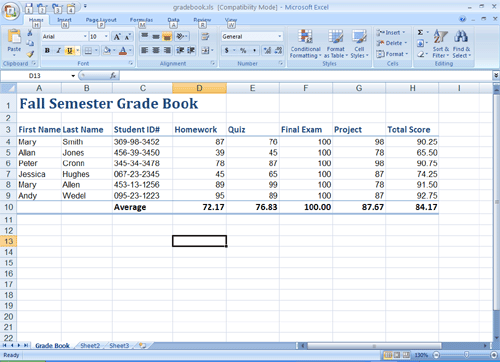
Task: Toggle Underline formatting
Action: pyautogui.click(x=70, y=50)
